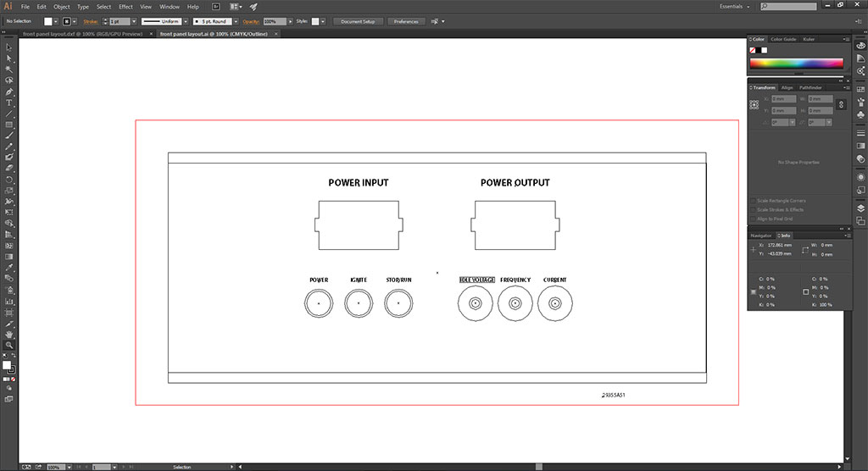Open the 5 pt. Round brush dropdown
This screenshot has width=868, height=471.
236,21
